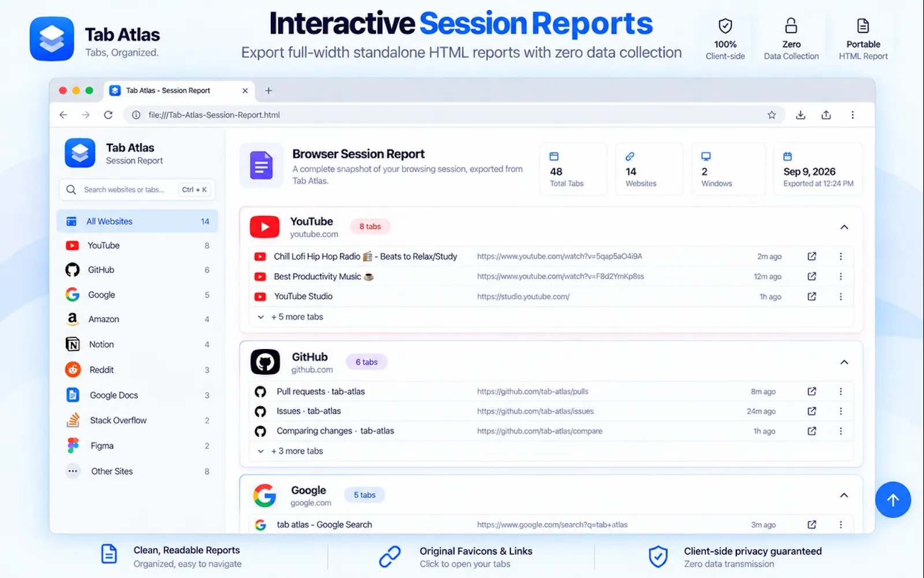The height and width of the screenshot is (578, 924).
Task: Click the 14 Websites stat card
Action: [x=649, y=169]
